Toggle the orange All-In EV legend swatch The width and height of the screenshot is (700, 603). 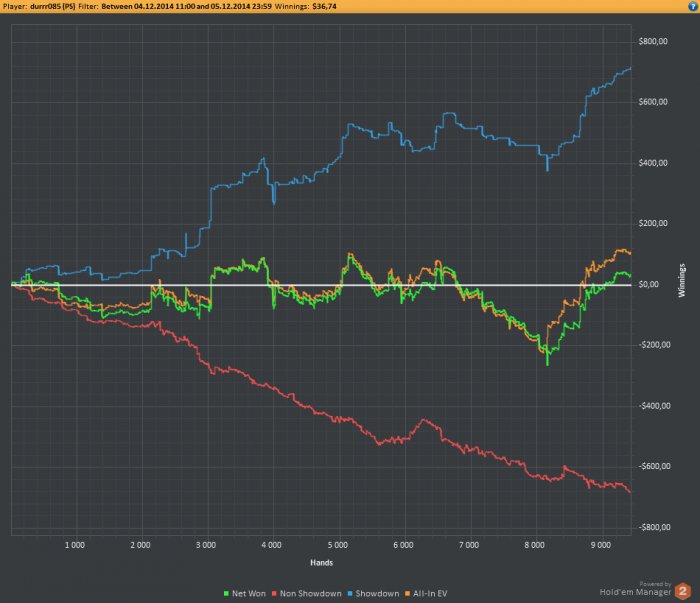point(407,594)
